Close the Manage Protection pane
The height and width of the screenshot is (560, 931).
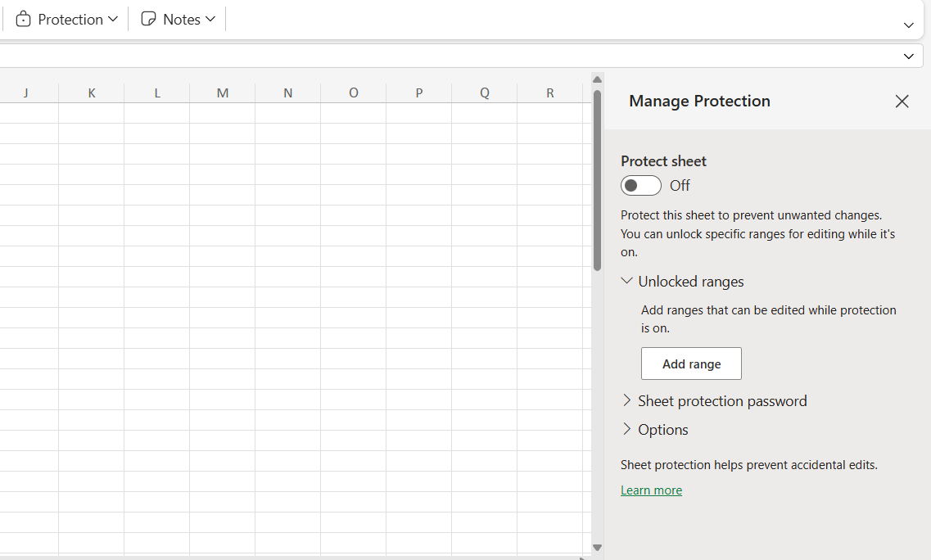902,102
